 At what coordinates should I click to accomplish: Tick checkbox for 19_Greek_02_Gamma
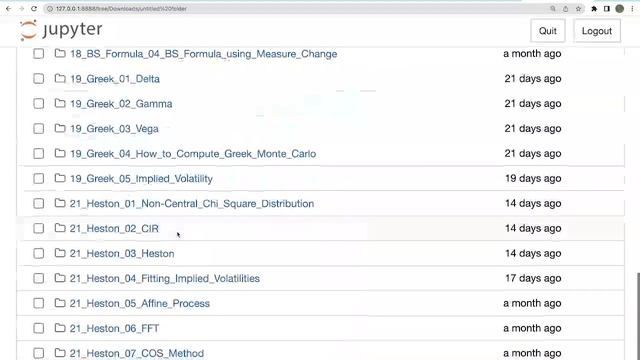39,104
